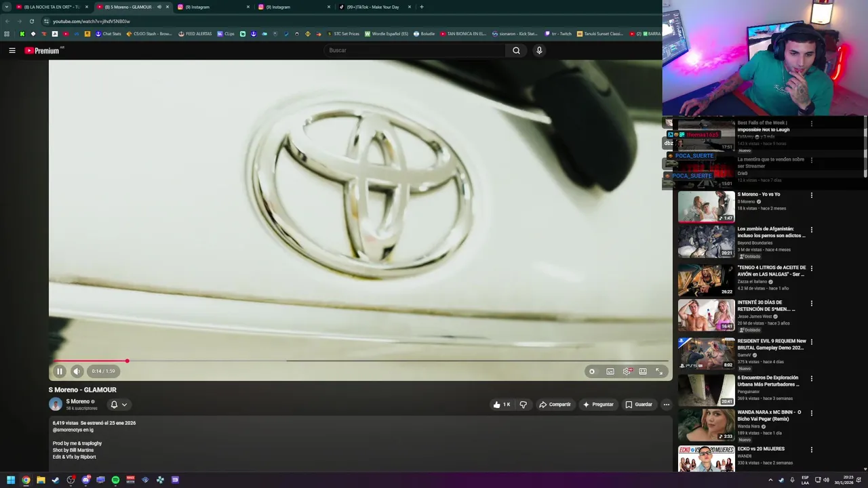The width and height of the screenshot is (868, 488).
Task: Open volume control in system tray
Action: pyautogui.click(x=826, y=480)
